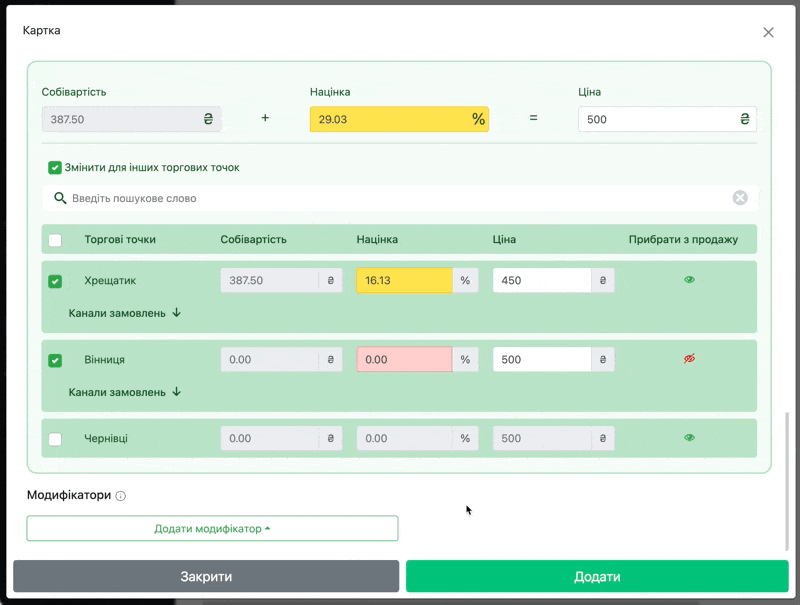Open Додати модифікатор dropdown

tap(212, 528)
